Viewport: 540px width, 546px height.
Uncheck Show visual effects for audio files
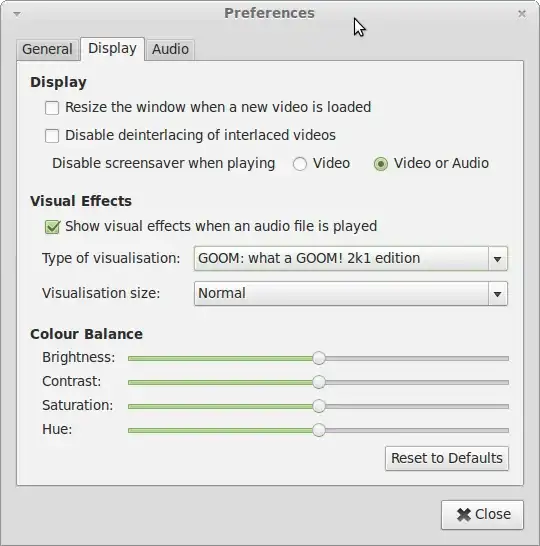(x=52, y=227)
